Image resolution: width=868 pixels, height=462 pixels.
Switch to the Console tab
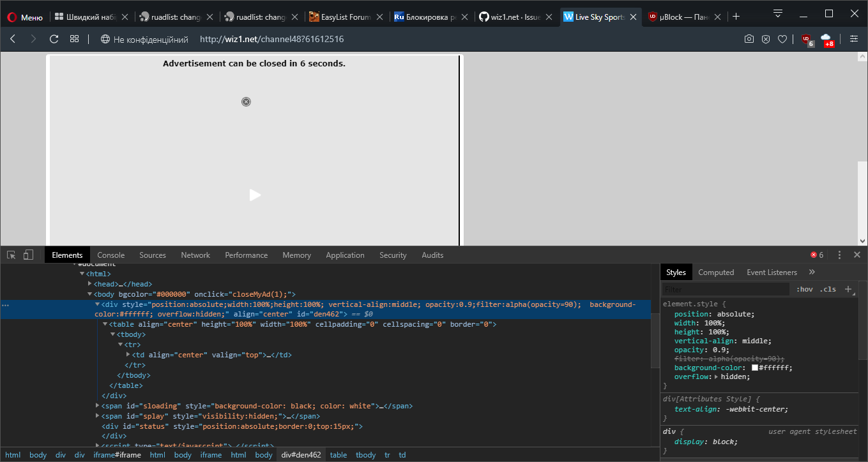(111, 255)
